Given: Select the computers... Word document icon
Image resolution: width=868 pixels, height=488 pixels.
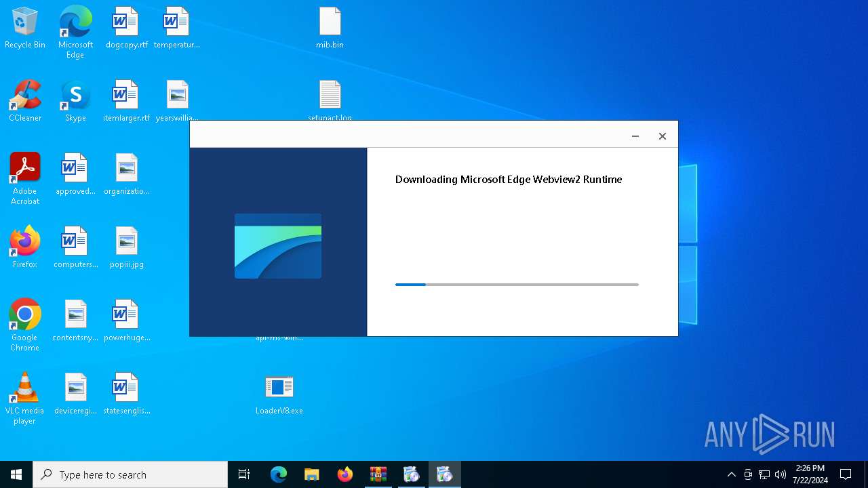Looking at the screenshot, I should click(75, 248).
